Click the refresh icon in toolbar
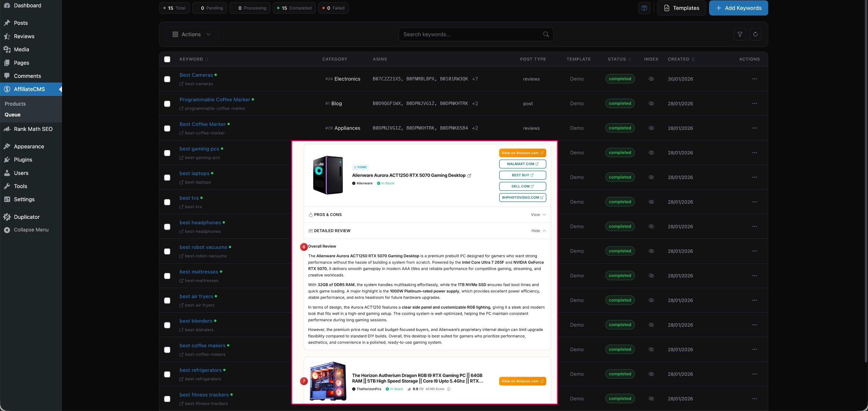The height and width of the screenshot is (411, 868). pos(755,34)
